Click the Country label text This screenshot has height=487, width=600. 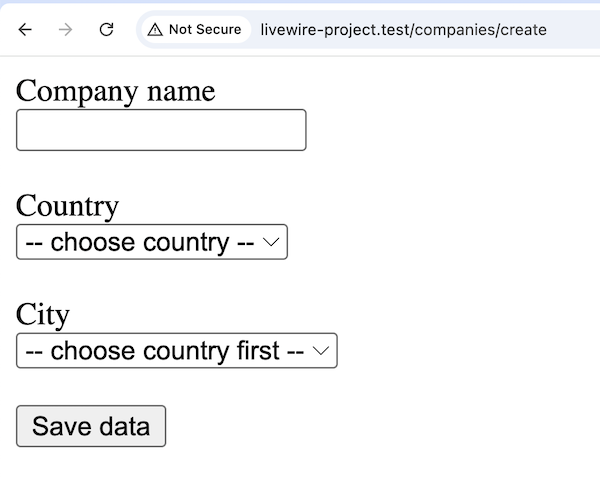pyautogui.click(x=67, y=206)
